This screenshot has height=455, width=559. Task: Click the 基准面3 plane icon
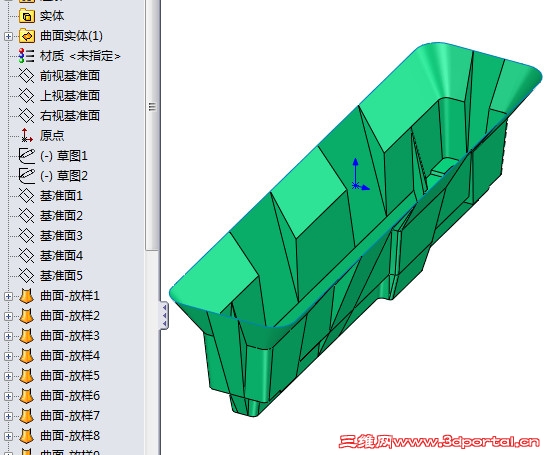(x=27, y=236)
